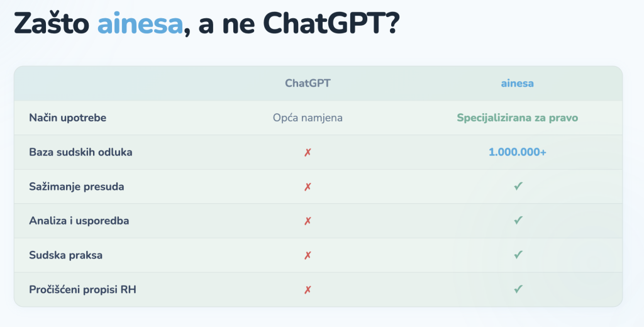644x327 pixels.
Task: Click the 'Specijalizirana za pravo' text
Action: pos(517,118)
